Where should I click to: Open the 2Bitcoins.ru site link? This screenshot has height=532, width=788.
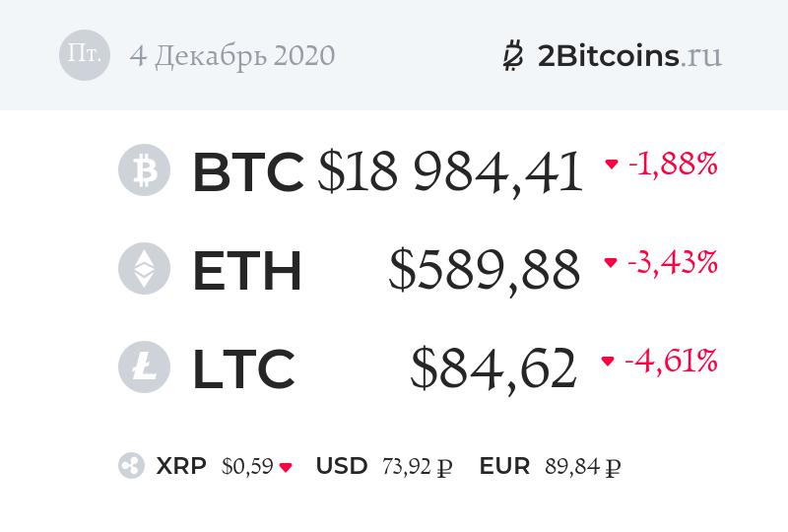click(629, 55)
